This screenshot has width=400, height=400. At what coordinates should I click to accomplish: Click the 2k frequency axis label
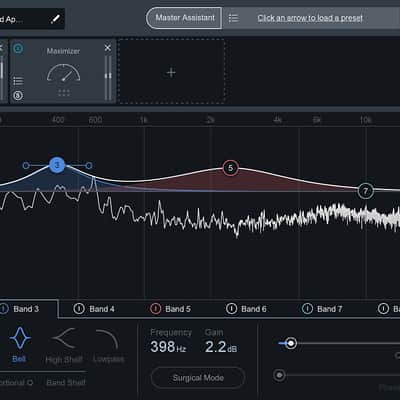210,119
